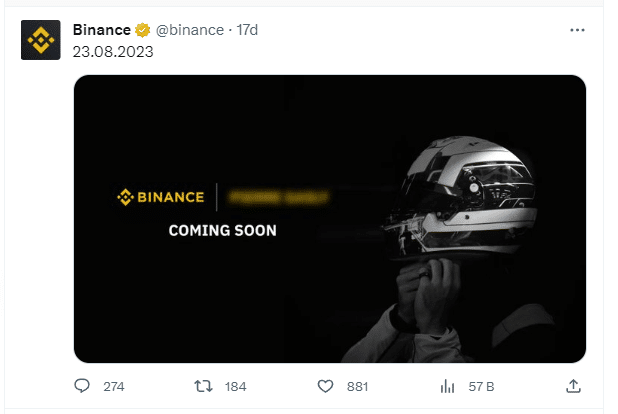Click the 23.08.2023 tweet text
Image resolution: width=618 pixels, height=414 pixels.
(x=113, y=51)
